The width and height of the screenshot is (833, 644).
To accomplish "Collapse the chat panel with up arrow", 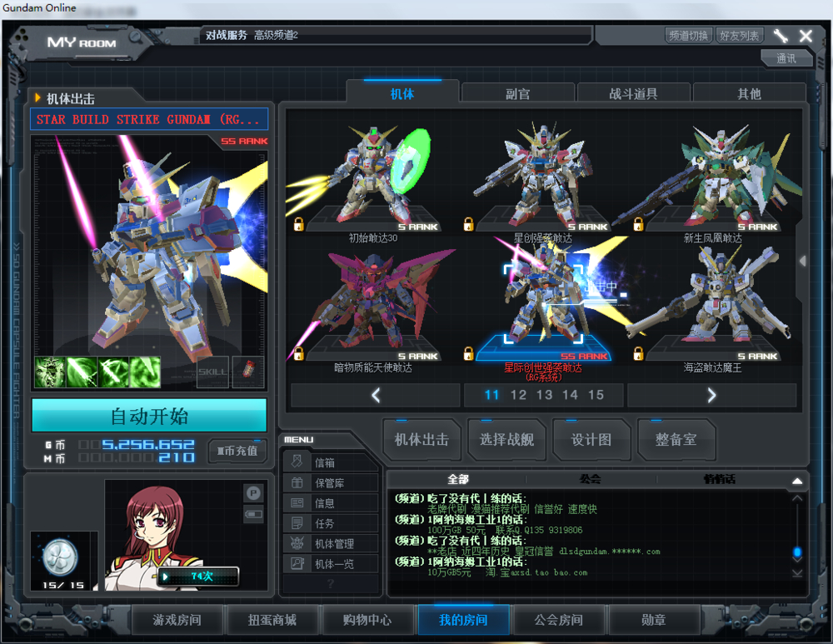I will (797, 481).
